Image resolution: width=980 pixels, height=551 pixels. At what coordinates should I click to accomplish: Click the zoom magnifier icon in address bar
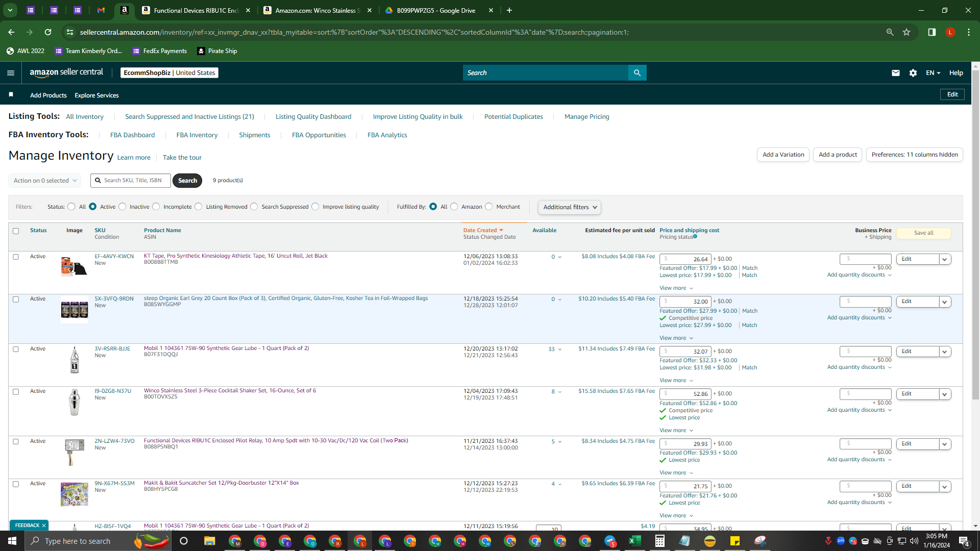tap(890, 32)
